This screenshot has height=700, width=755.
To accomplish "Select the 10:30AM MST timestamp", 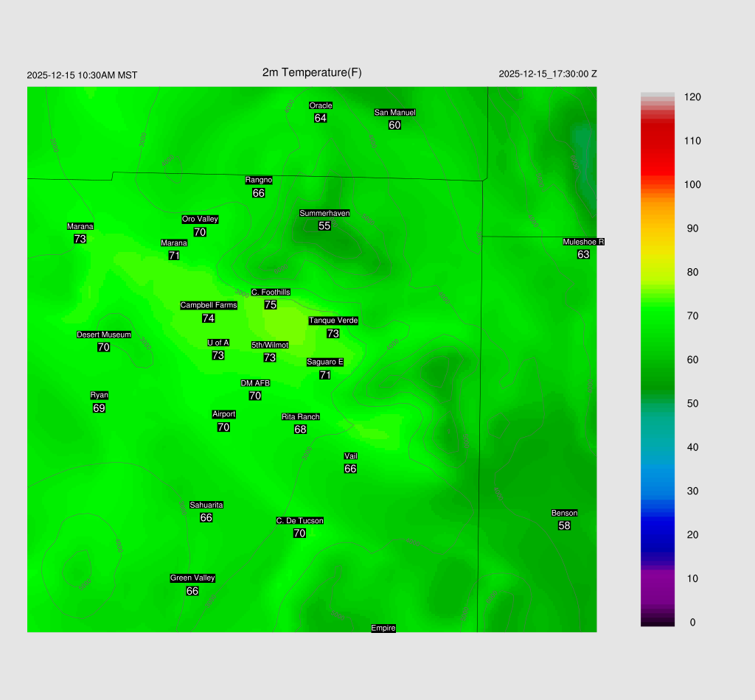I will click(x=82, y=75).
